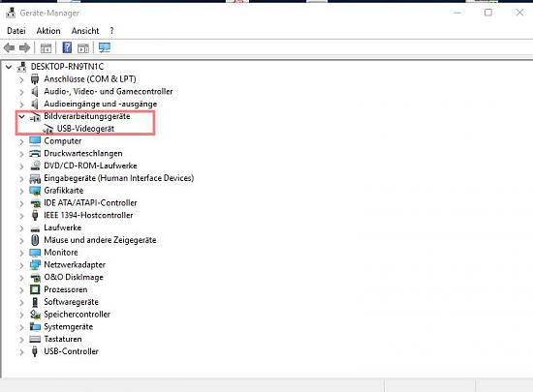
Task: Click the Speichercontroller icon
Action: tap(35, 315)
